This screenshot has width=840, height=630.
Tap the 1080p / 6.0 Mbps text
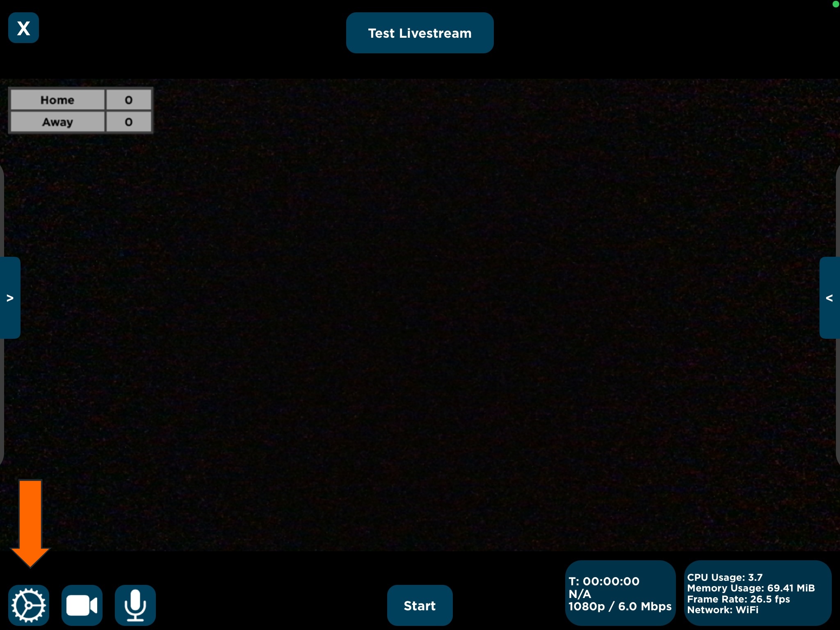(x=620, y=606)
